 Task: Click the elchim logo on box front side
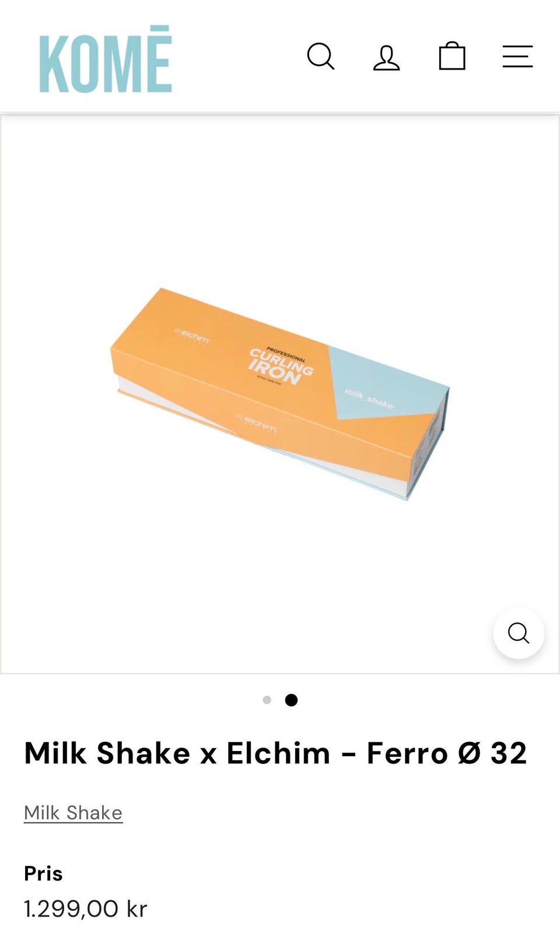coord(257,422)
